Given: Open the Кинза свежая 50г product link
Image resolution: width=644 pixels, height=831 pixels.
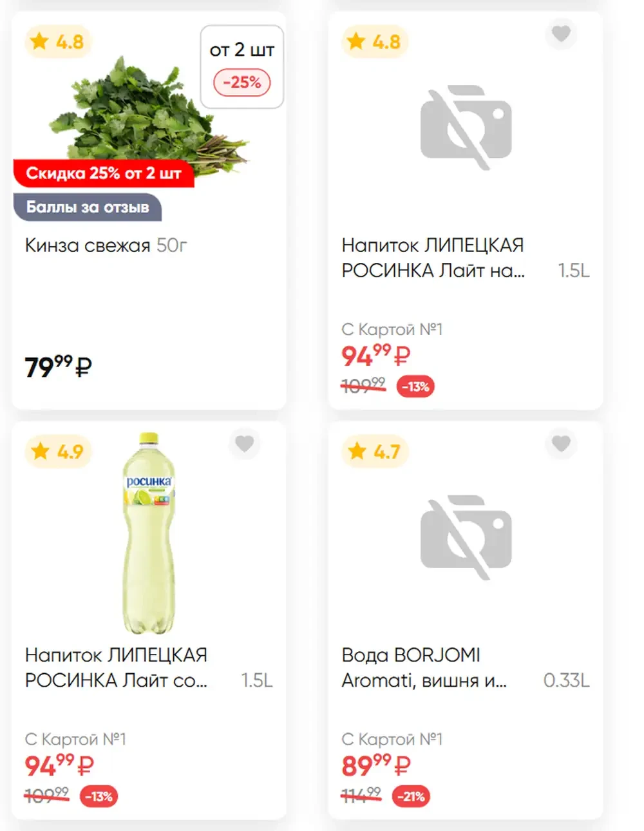Looking at the screenshot, I should coord(106,245).
